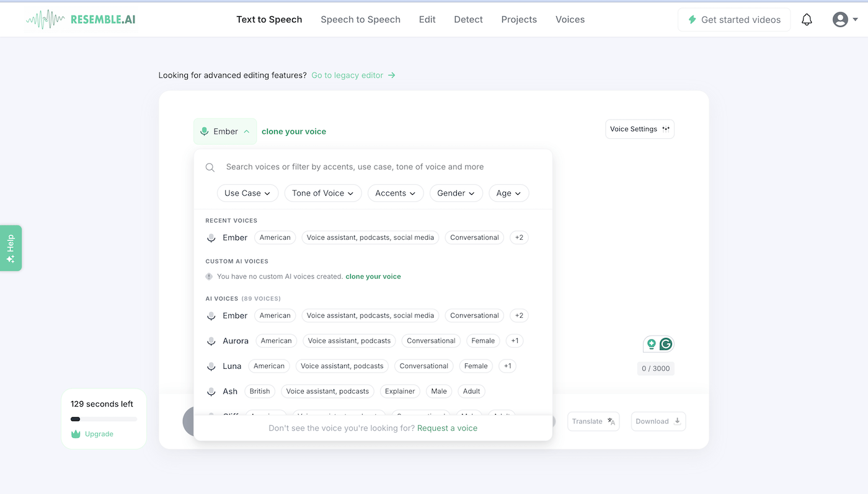Go to the Edit tab
The width and height of the screenshot is (868, 494).
tap(427, 20)
